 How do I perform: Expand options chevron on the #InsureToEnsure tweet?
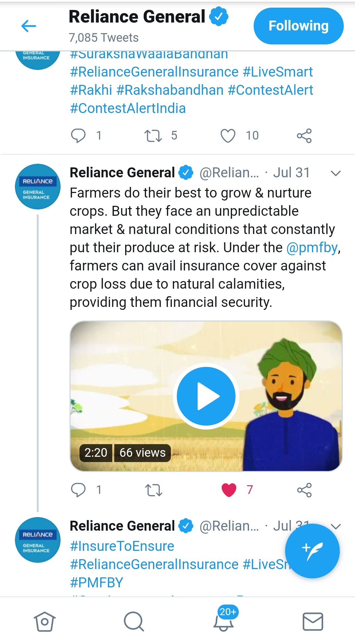[x=336, y=526]
